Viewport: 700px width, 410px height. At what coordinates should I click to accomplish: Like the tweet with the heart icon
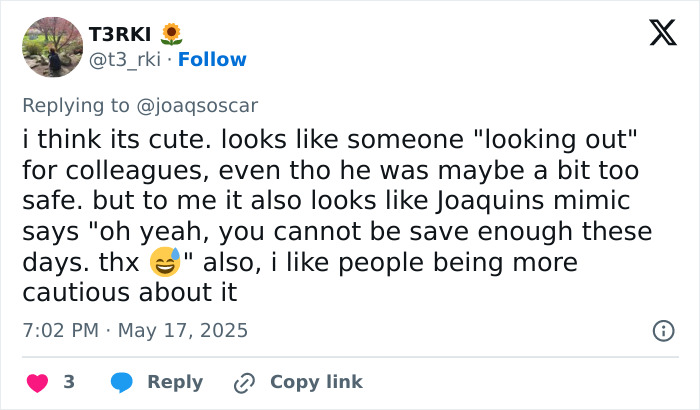coord(37,382)
